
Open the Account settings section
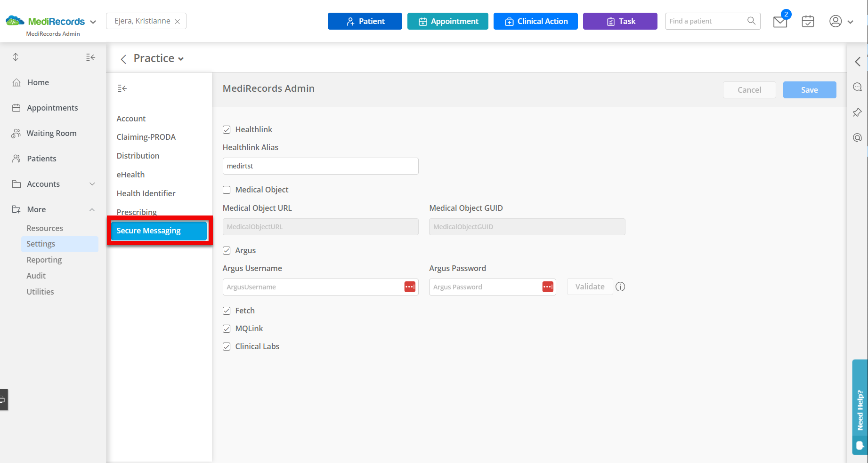(131, 119)
